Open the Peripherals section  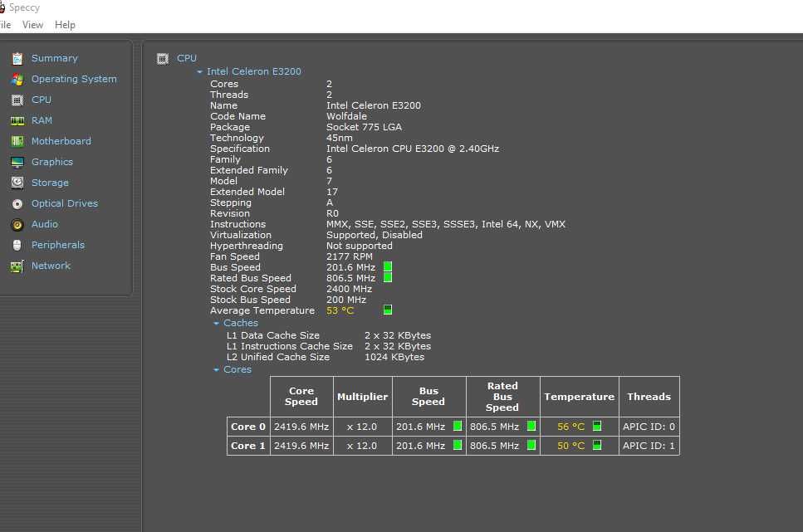(x=58, y=245)
